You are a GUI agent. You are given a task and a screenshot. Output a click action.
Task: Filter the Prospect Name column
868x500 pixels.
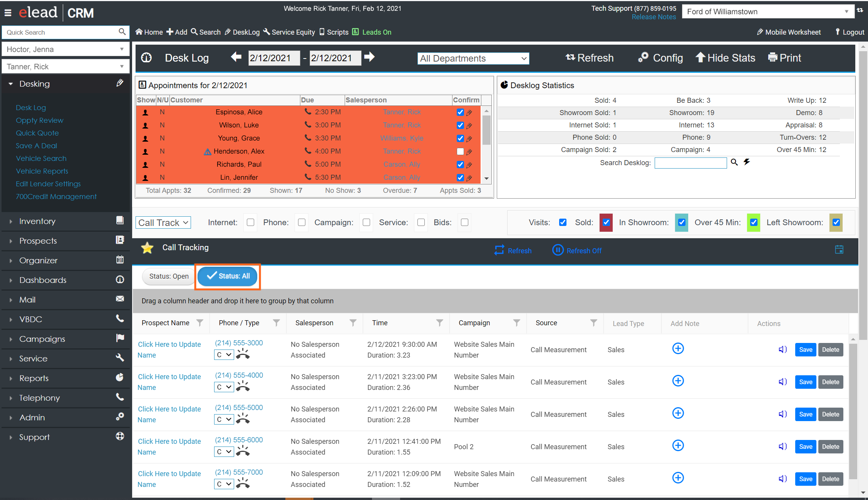(199, 323)
